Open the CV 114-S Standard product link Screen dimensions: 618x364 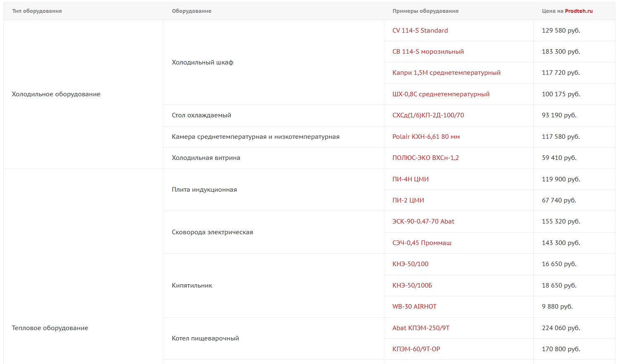(420, 31)
